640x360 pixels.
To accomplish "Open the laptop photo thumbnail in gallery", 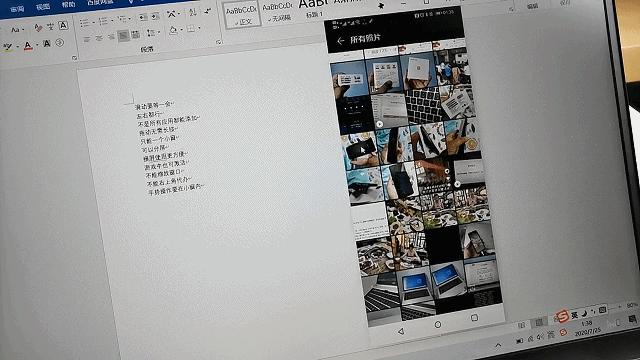I will (416, 286).
